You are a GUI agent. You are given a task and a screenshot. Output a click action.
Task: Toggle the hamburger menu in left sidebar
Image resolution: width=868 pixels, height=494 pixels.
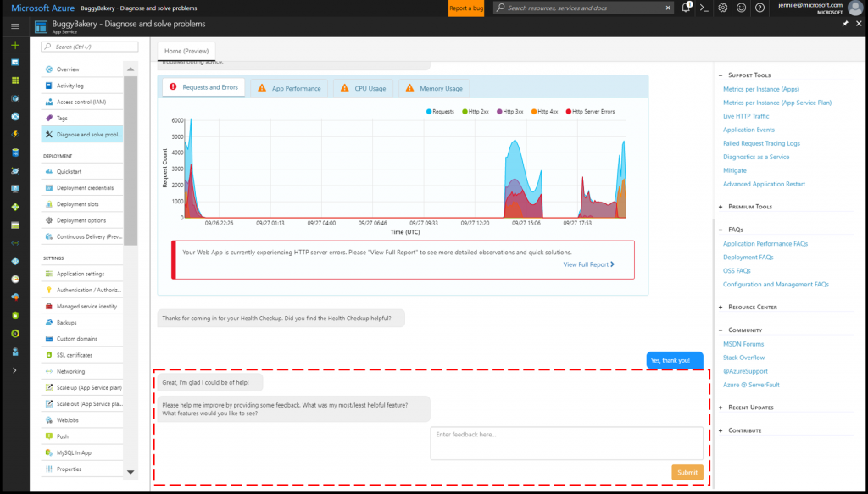(15, 26)
